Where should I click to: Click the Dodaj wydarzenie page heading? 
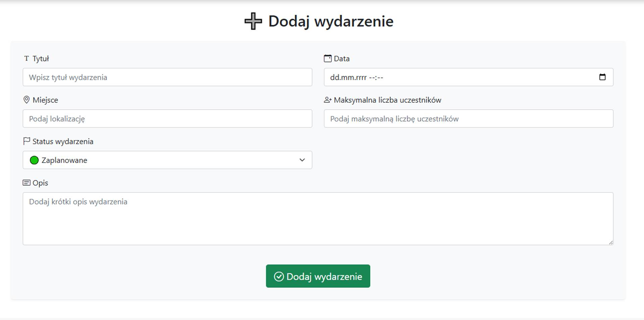tap(331, 21)
